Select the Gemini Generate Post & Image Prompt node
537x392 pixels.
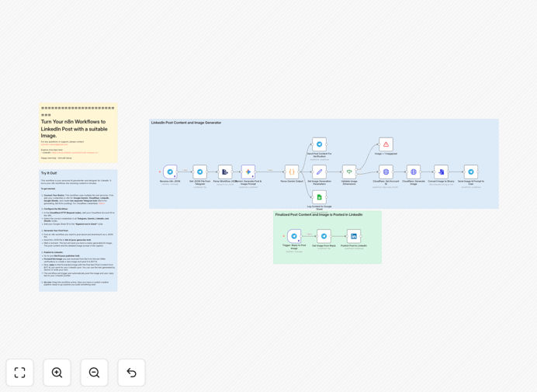click(248, 172)
